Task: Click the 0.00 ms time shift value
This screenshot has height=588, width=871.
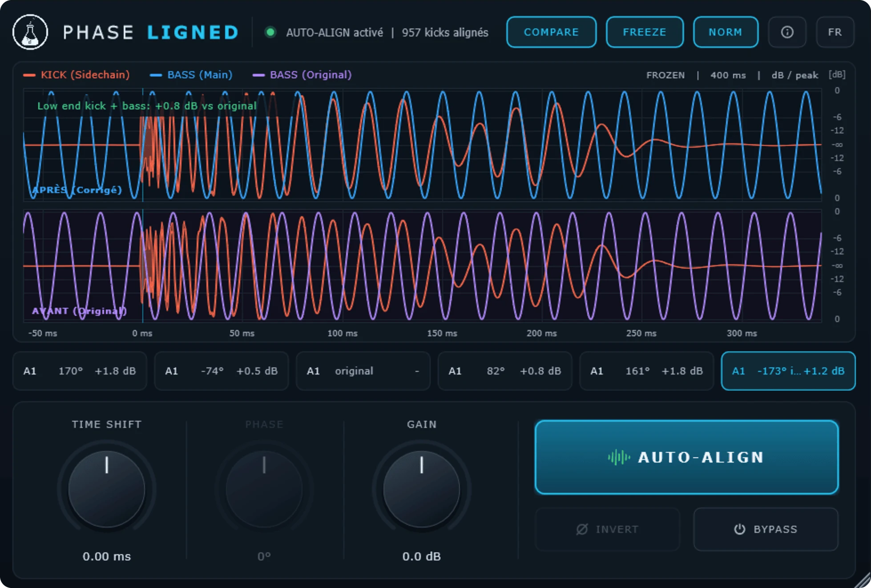Action: 107,556
